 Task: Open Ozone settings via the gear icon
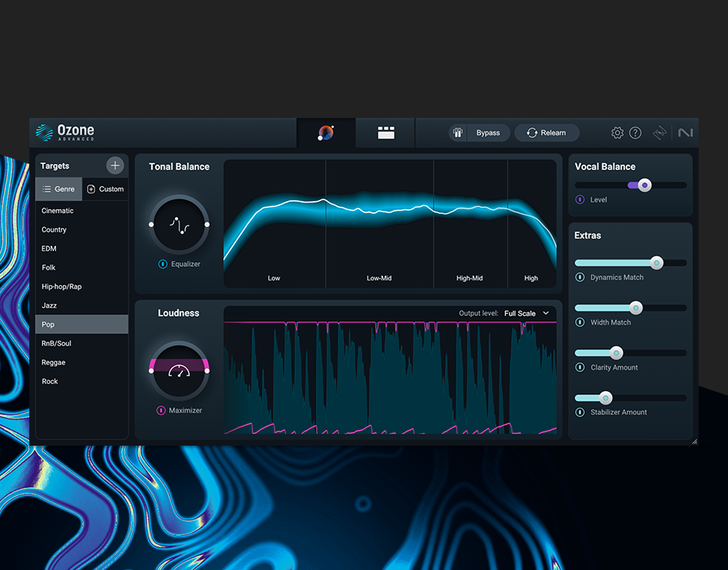[617, 132]
